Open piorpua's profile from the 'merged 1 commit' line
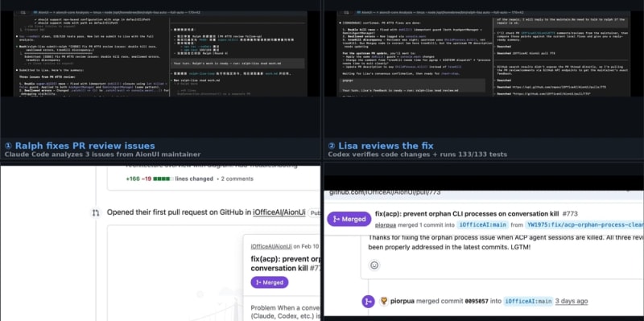 (x=386, y=225)
